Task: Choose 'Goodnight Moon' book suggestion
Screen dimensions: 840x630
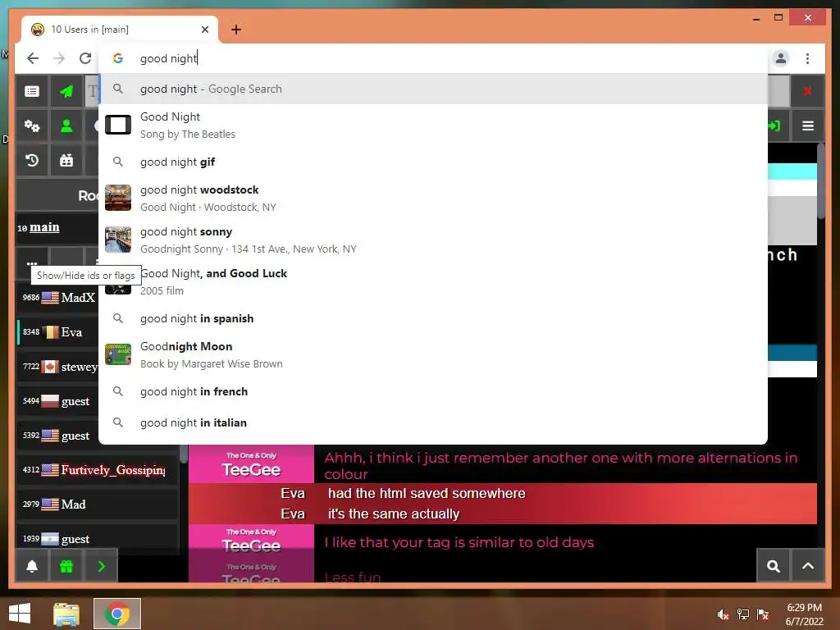Action: click(433, 354)
